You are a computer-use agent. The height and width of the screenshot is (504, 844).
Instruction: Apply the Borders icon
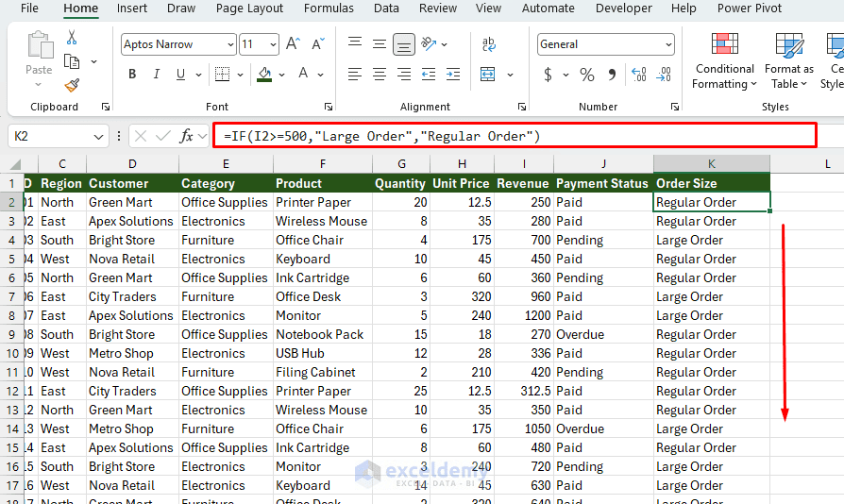[222, 75]
